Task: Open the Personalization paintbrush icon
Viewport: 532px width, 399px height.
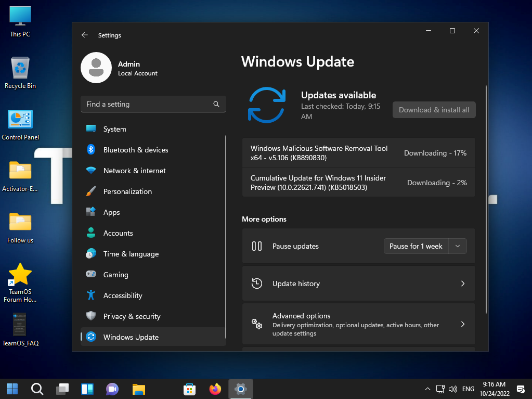Action: [91, 191]
